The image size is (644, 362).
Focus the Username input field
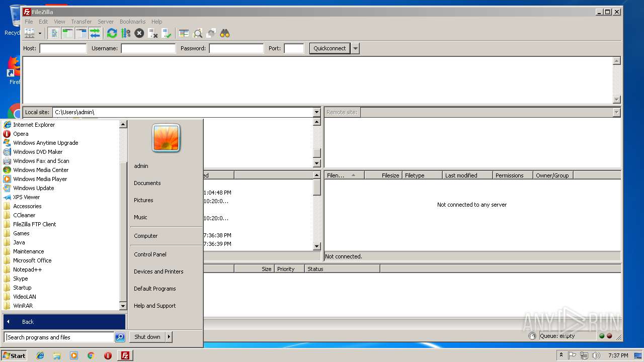pos(148,48)
